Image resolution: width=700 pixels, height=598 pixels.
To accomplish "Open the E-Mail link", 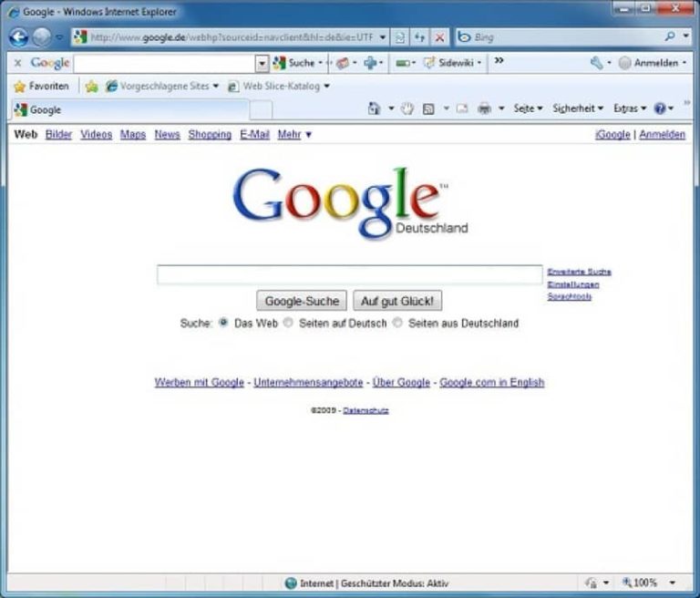I will 255,134.
